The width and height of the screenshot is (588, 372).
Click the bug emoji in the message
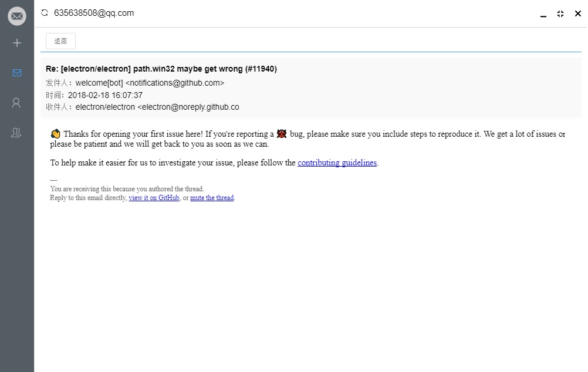[x=282, y=134]
